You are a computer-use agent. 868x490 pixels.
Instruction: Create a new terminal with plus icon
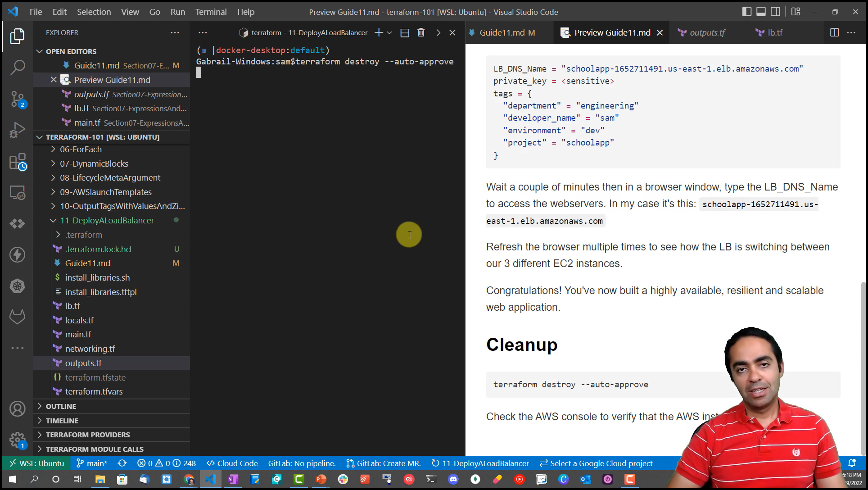tap(379, 32)
